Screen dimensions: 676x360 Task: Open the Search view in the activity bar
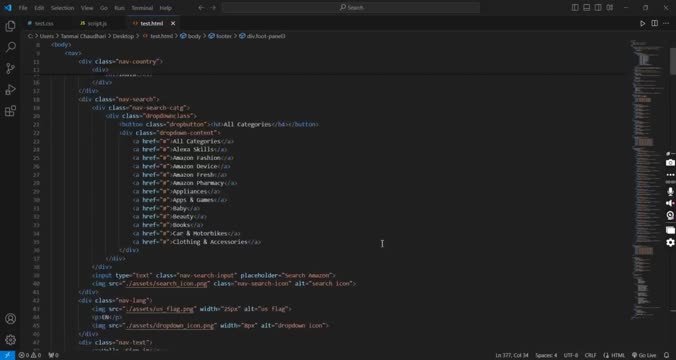coord(10,47)
